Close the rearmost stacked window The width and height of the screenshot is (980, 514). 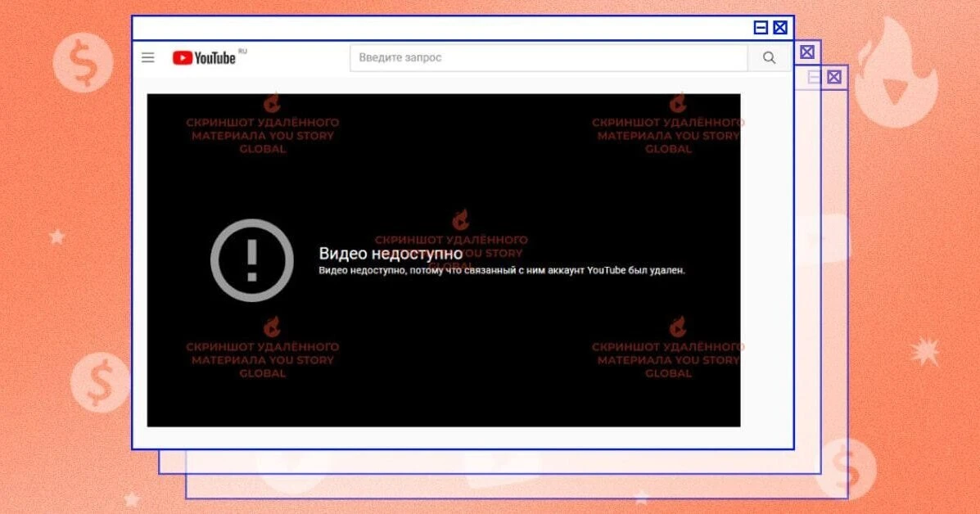coord(834,78)
